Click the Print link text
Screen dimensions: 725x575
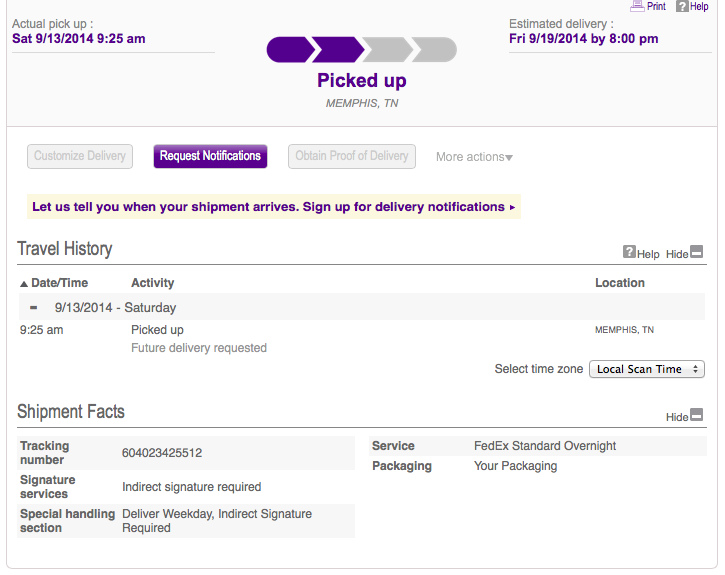[x=656, y=6]
